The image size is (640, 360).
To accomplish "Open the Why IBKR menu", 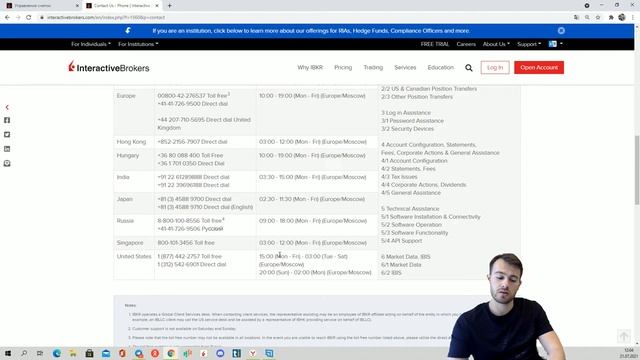I will (x=310, y=67).
